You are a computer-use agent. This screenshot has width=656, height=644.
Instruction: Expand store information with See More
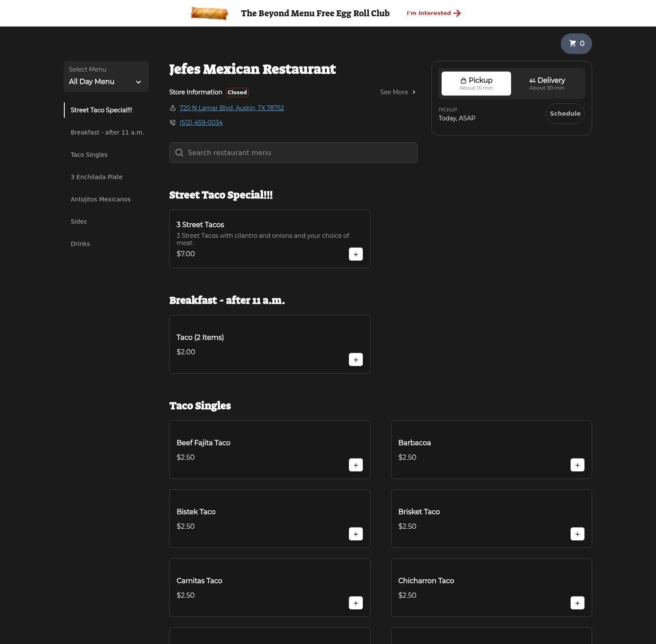pos(397,92)
